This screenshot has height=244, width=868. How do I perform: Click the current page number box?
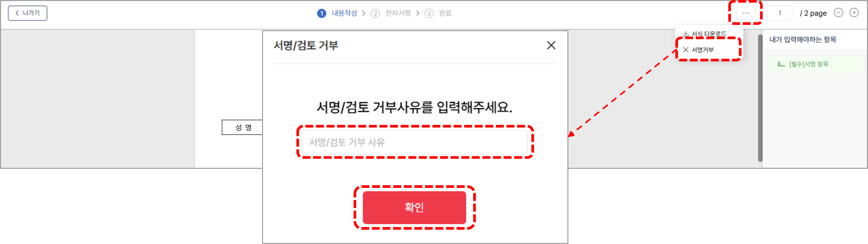click(x=780, y=13)
